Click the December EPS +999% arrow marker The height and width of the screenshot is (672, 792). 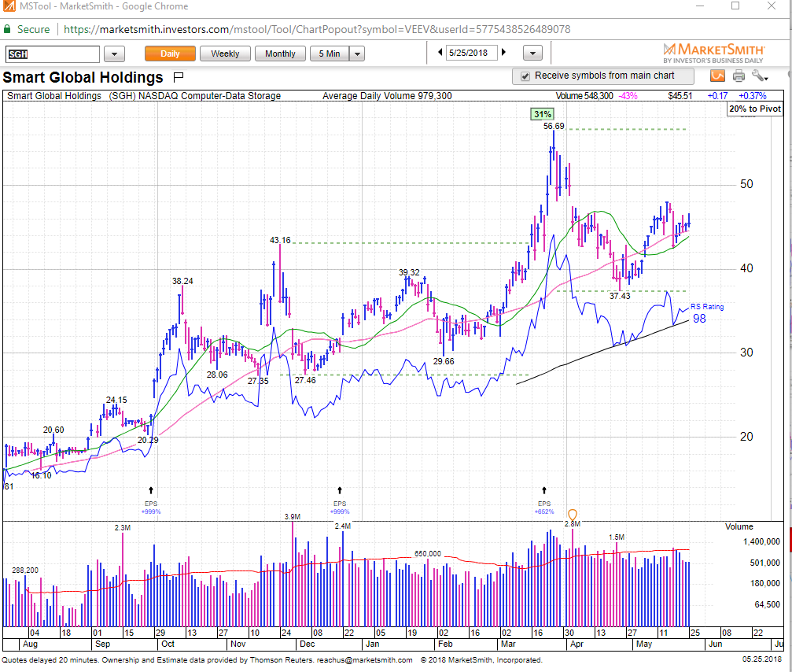(340, 490)
